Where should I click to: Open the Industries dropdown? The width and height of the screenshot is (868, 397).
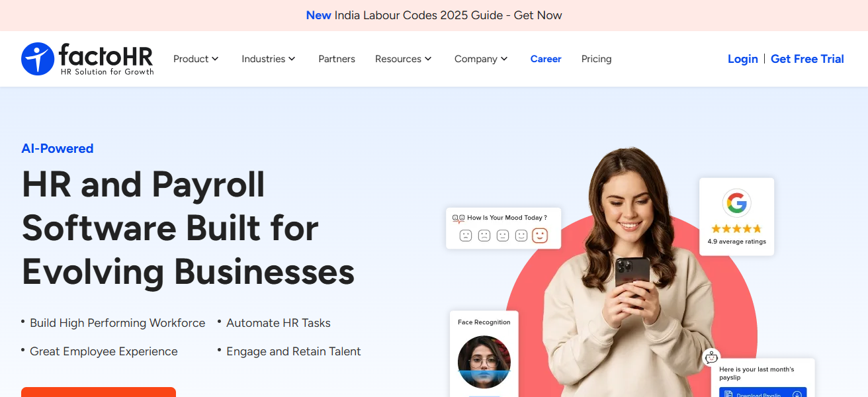tap(269, 59)
